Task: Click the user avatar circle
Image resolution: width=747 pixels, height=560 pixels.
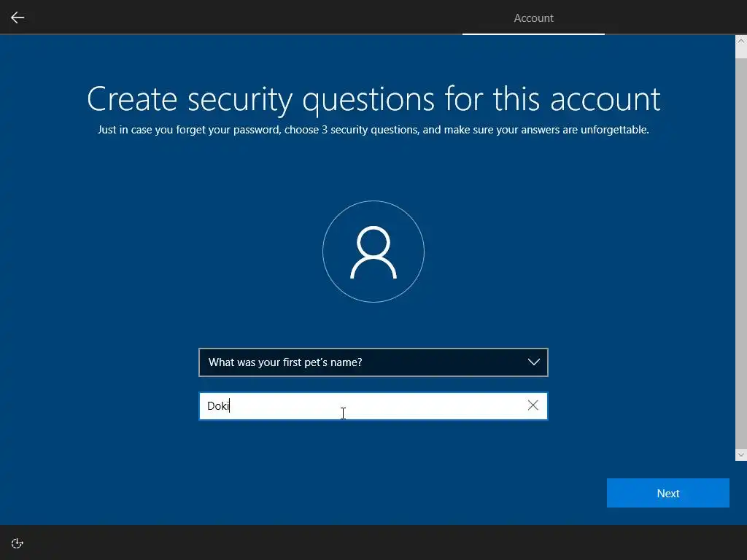Action: [x=373, y=252]
